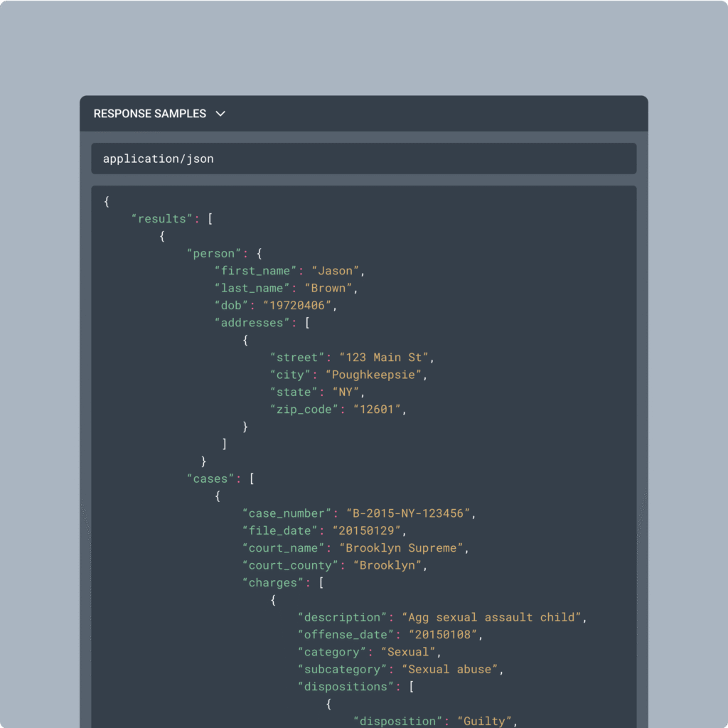Click the value "Agg sexual assault child"

point(491,618)
